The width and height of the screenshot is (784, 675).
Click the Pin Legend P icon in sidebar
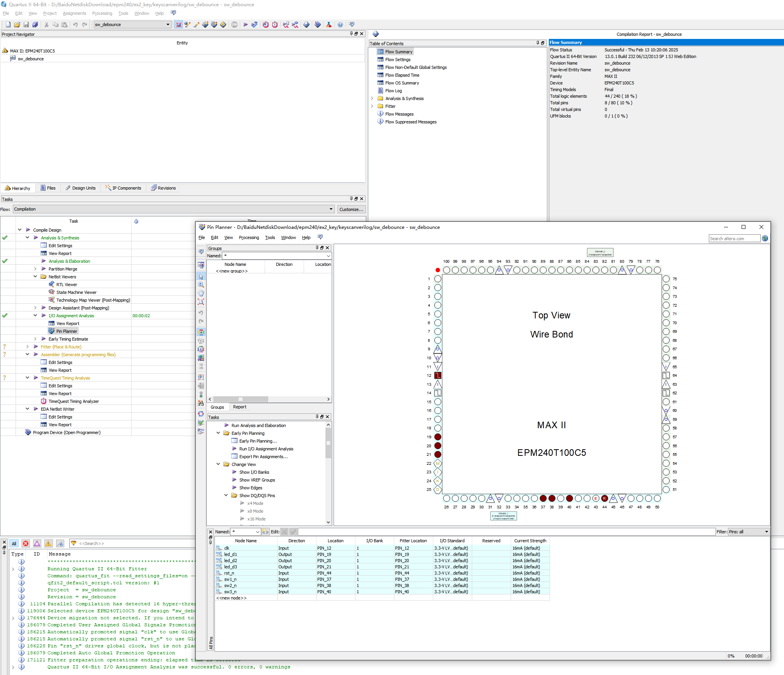201,377
